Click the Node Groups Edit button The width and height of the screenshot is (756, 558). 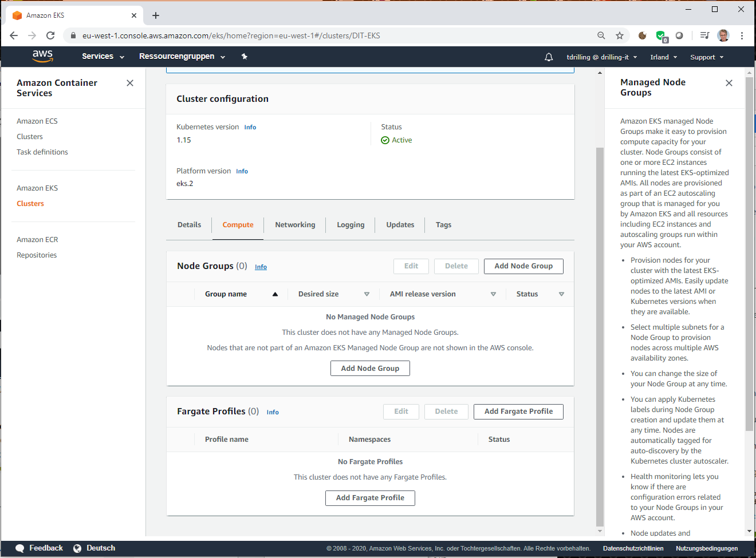coord(411,266)
